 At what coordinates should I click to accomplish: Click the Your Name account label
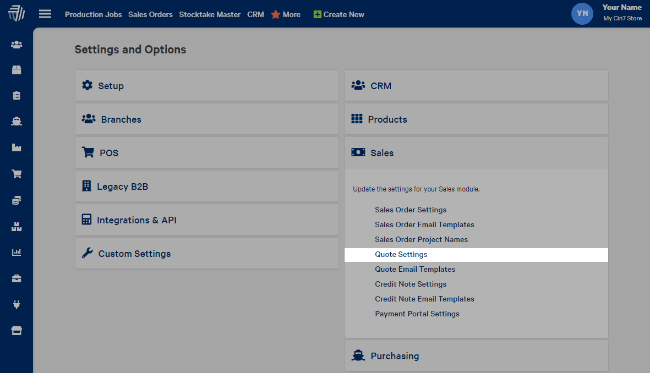(622, 7)
